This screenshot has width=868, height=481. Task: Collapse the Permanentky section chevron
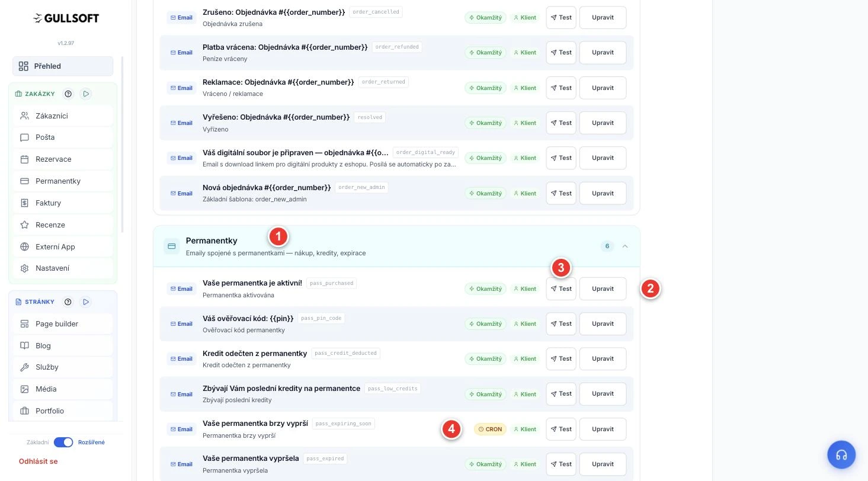click(625, 246)
